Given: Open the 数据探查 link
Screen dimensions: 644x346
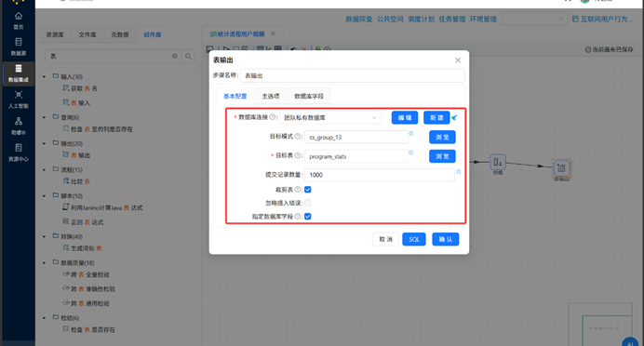Looking at the screenshot, I should coord(359,20).
